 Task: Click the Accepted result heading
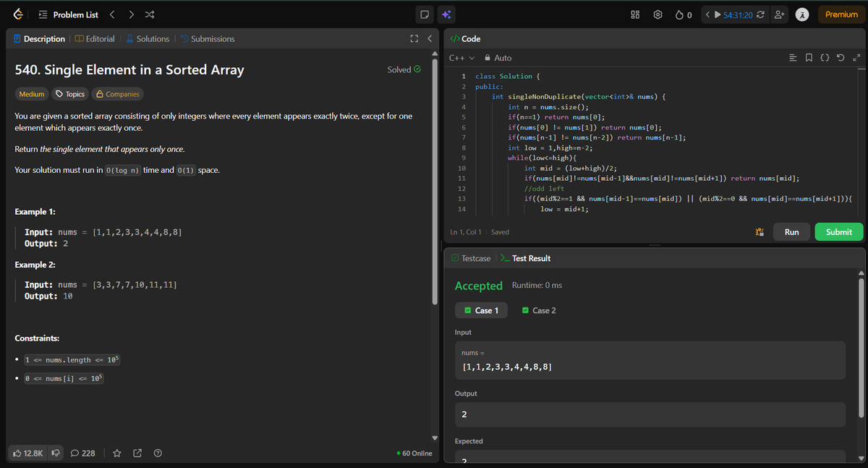478,286
